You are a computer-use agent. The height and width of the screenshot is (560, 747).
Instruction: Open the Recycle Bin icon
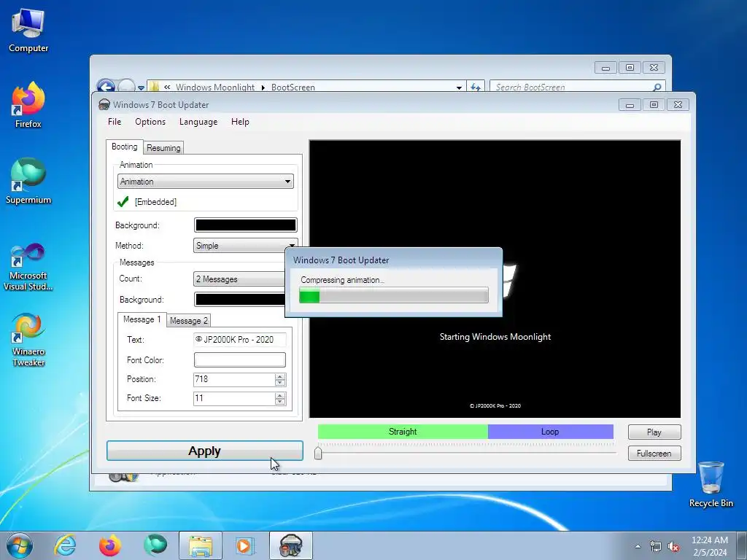click(711, 484)
